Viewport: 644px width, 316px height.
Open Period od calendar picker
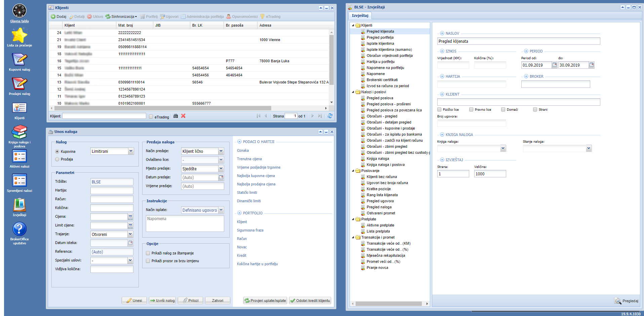coord(555,65)
